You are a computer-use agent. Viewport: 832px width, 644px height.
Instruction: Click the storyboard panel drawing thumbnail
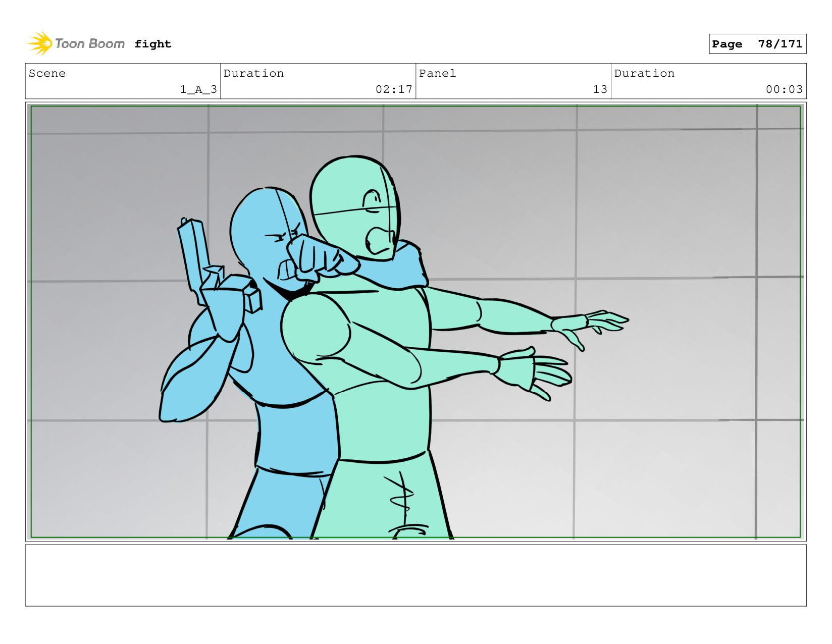pos(415,321)
